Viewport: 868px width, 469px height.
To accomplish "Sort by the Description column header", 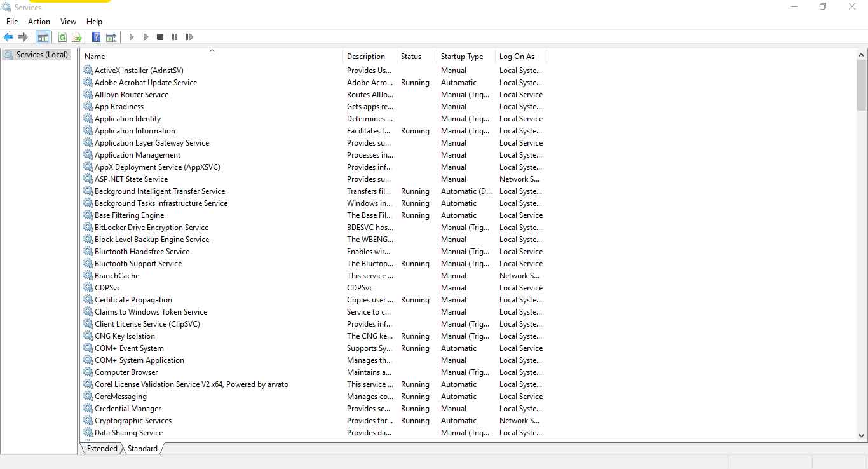I will click(x=370, y=57).
